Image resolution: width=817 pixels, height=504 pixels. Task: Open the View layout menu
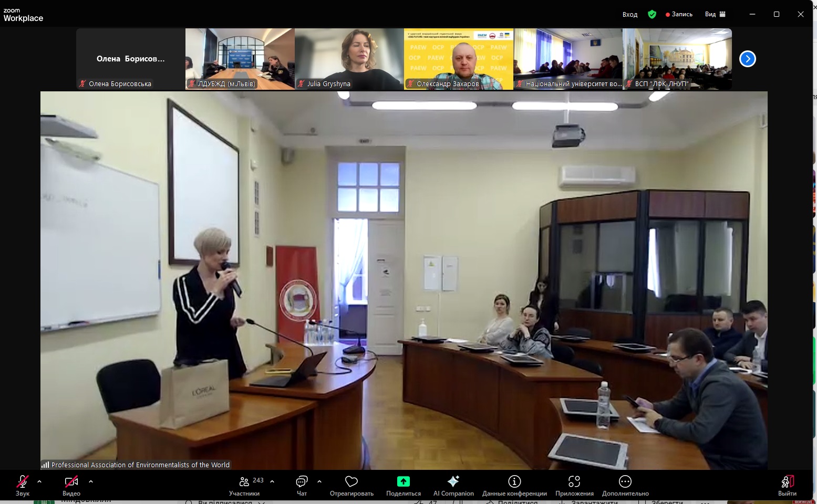[715, 14]
